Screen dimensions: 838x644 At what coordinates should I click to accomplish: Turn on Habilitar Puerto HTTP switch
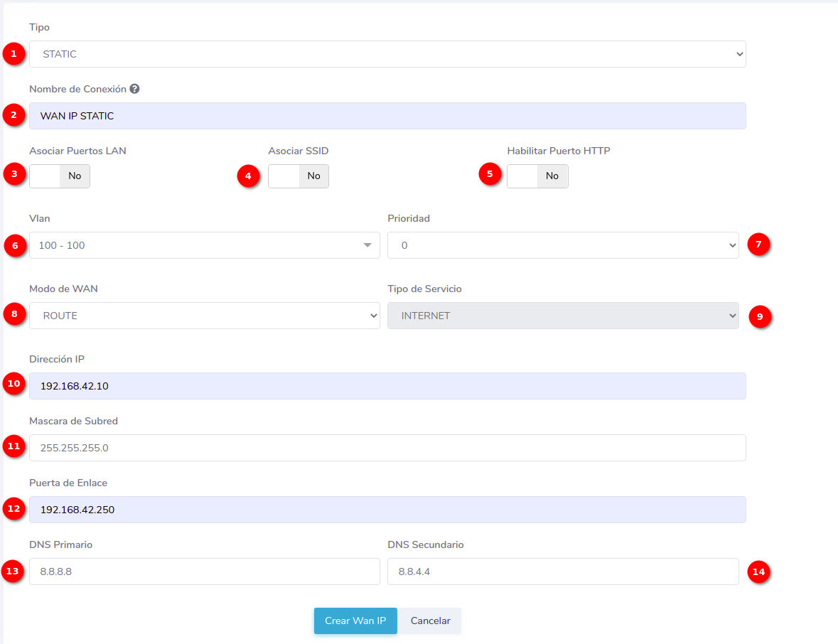(537, 176)
